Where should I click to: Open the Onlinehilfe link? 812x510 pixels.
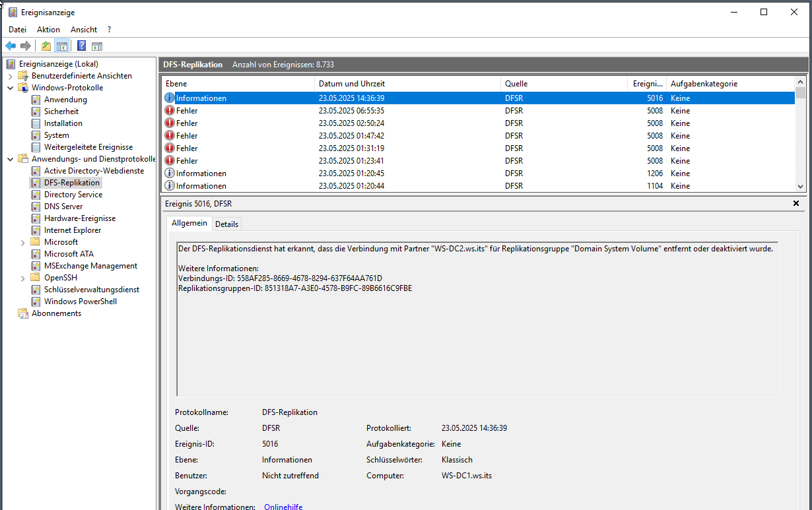(283, 507)
